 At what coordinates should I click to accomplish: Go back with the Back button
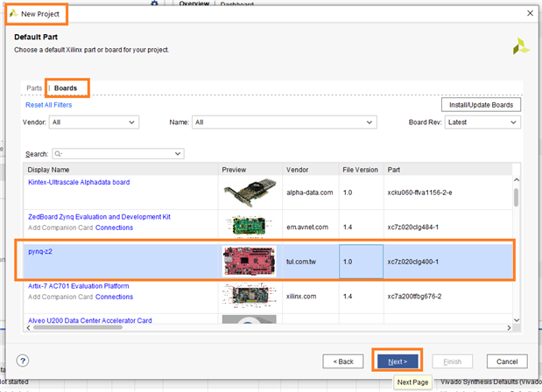tap(343, 361)
